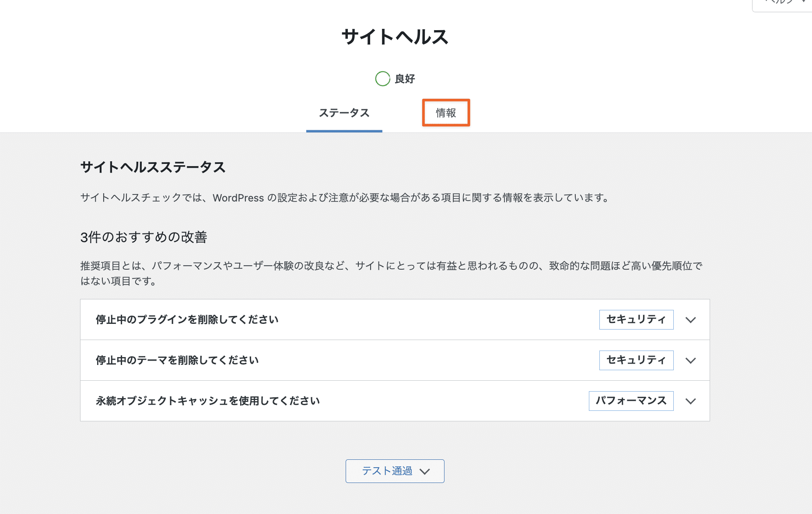Image resolution: width=812 pixels, height=514 pixels.
Task: Click the 良好 status label text
Action: [x=405, y=79]
